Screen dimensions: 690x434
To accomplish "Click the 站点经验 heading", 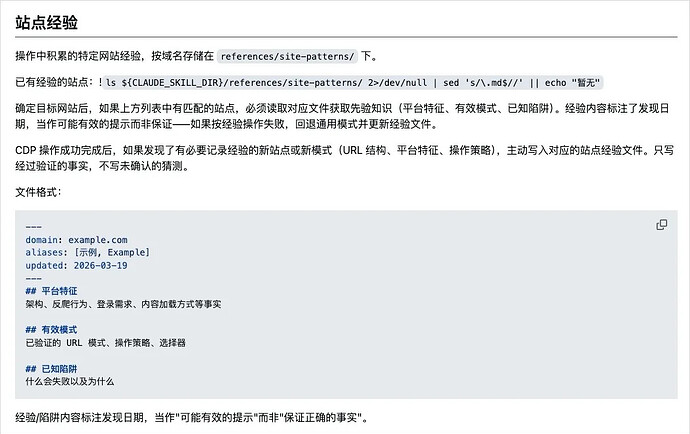I will (x=47, y=22).
